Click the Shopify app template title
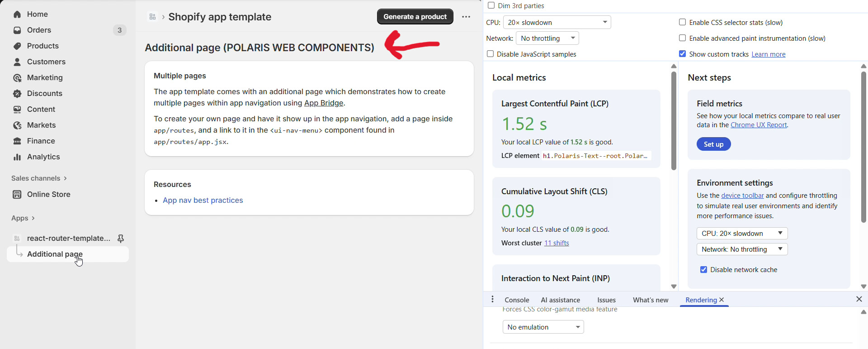868x349 pixels. (220, 17)
